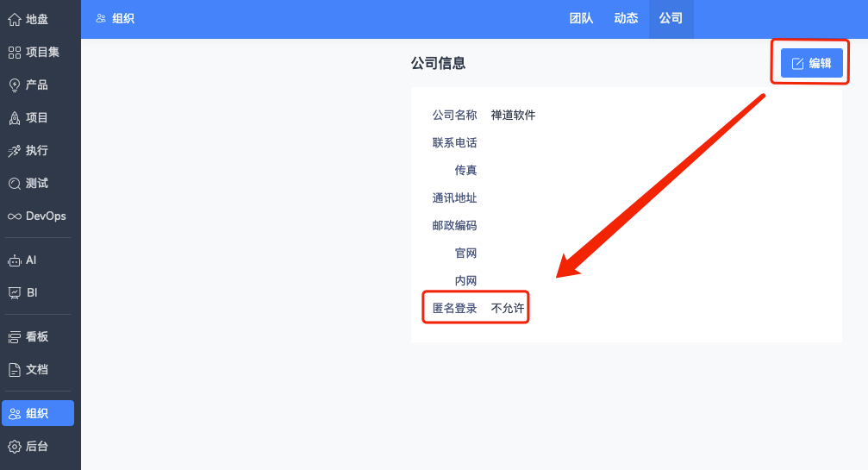The height and width of the screenshot is (470, 868).
Task: Open the DevOps infinity icon
Action: (15, 216)
